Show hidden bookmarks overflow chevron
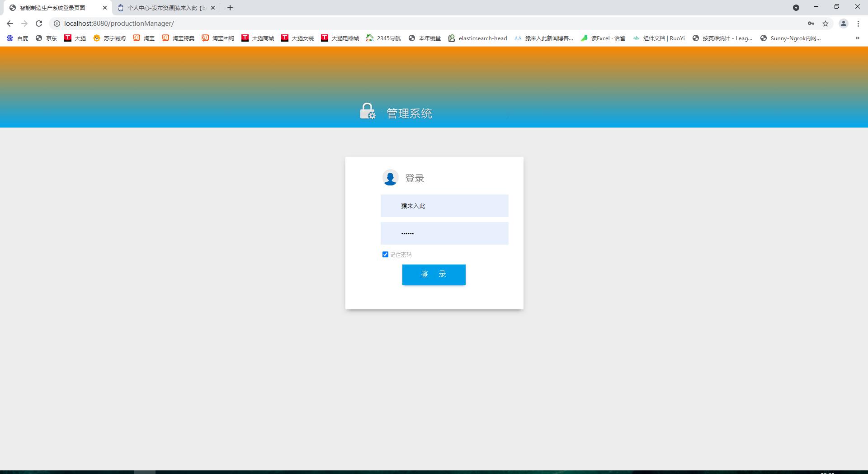 point(857,38)
